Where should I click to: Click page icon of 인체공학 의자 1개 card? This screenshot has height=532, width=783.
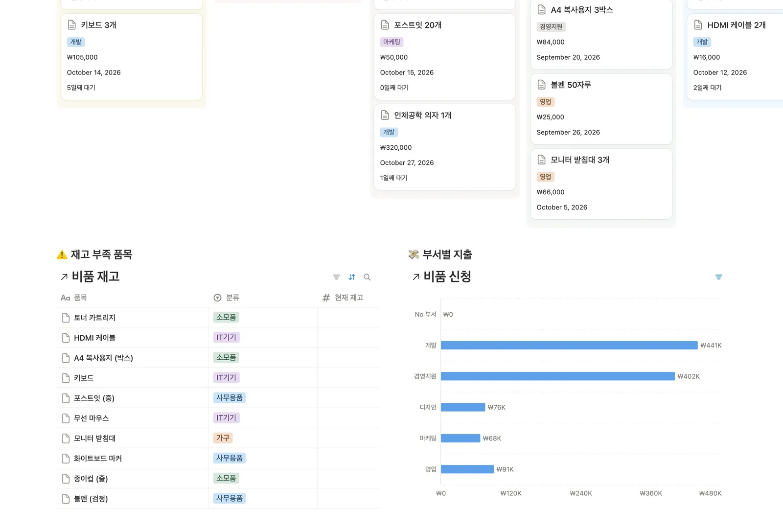click(x=385, y=115)
